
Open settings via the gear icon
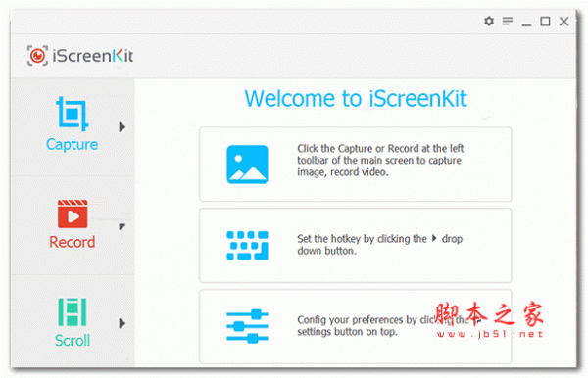click(489, 21)
